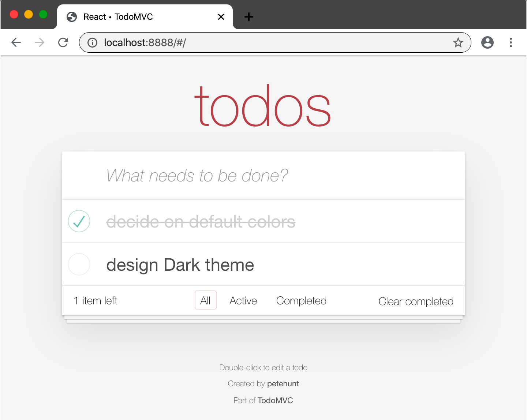Focus the 'What needs to be done?' field
527x420 pixels.
[x=263, y=176]
